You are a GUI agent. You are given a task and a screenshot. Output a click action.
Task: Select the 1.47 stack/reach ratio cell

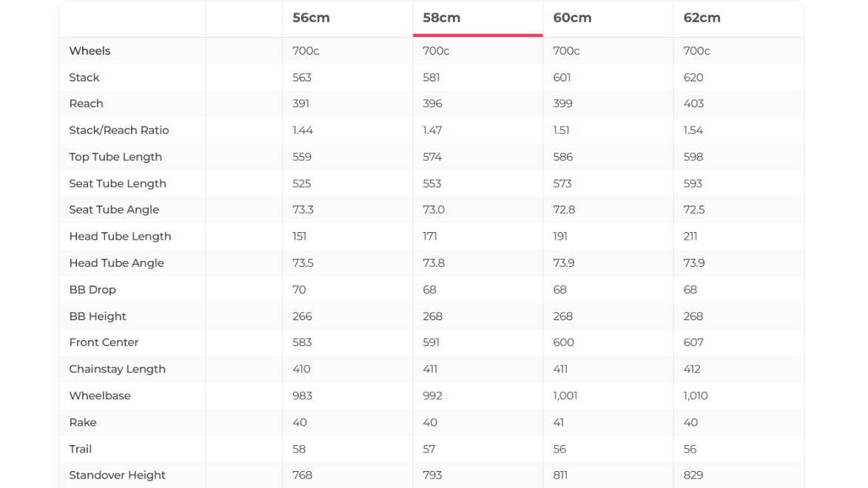coord(432,130)
